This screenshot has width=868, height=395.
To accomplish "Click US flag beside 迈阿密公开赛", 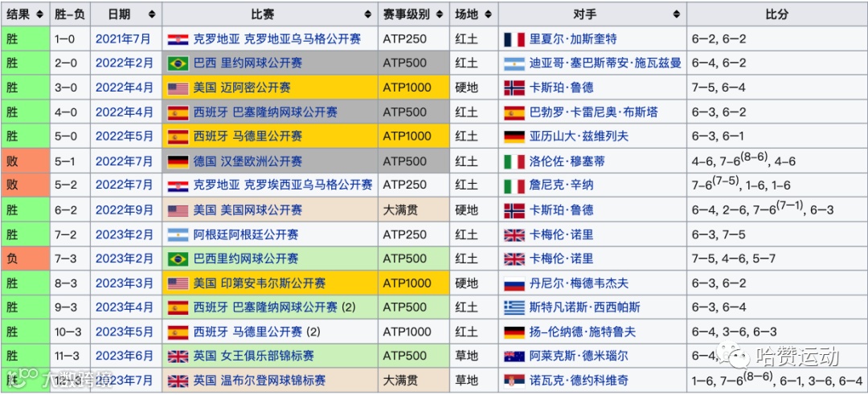I will pos(178,88).
